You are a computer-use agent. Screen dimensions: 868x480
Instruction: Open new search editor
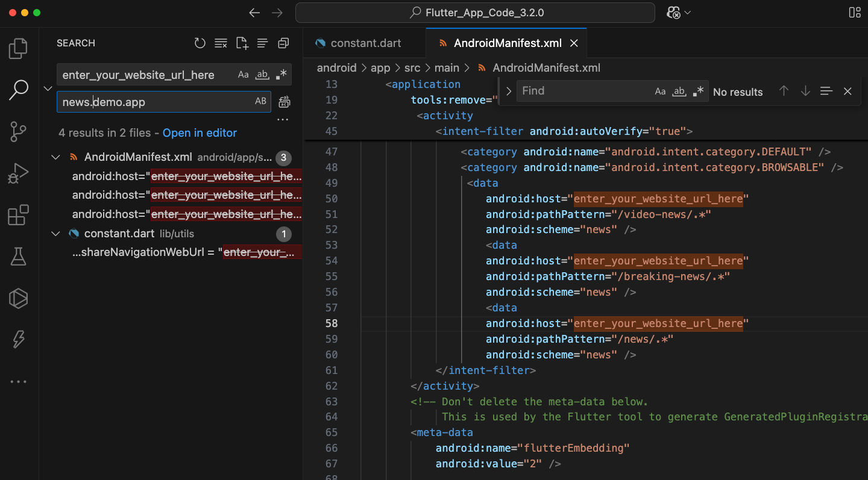(x=242, y=43)
